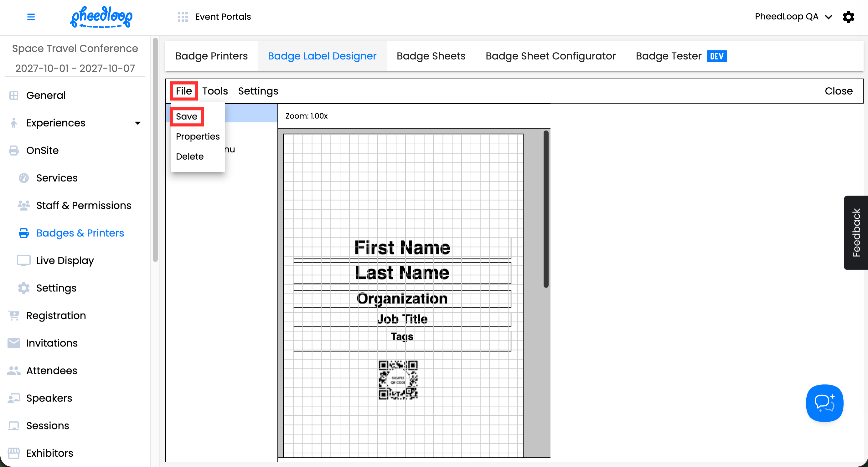
Task: Click the gear icon in top bar
Action: (848, 17)
